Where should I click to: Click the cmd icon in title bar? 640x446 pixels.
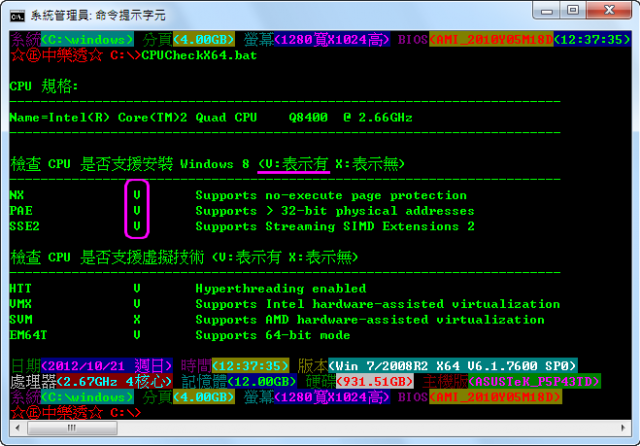[x=17, y=16]
